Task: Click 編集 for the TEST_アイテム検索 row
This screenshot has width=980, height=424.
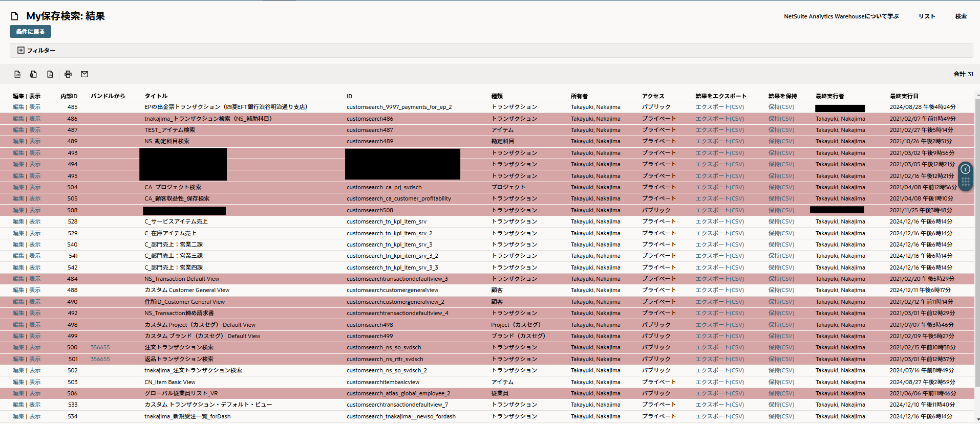Action: click(18, 130)
